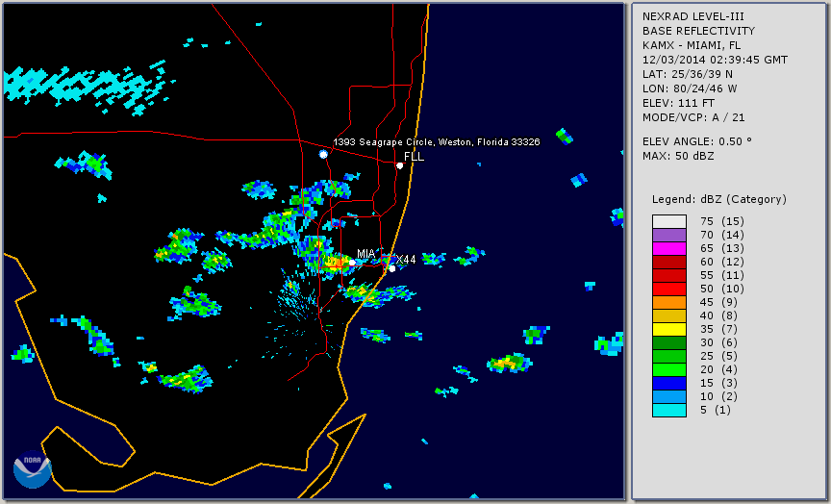Screen dimensions: 831x504
Task: Select the 50 dBZ bright red swatch
Action: [669, 289]
